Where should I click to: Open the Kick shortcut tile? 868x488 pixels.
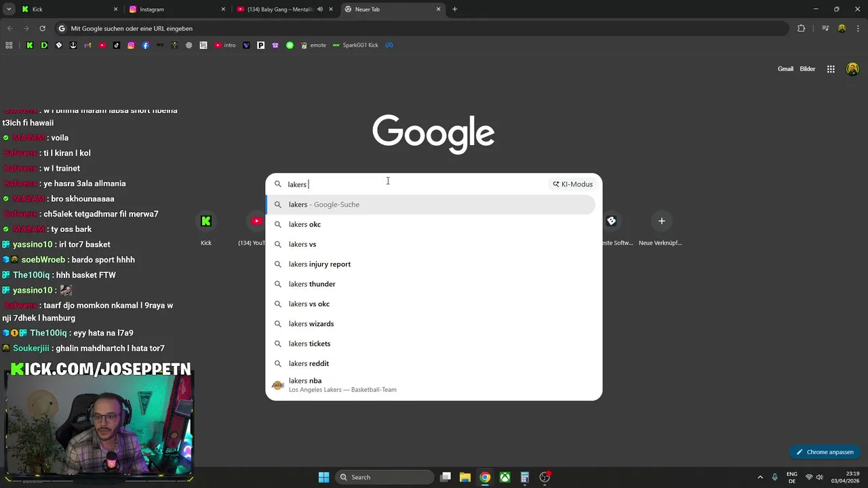tap(206, 228)
